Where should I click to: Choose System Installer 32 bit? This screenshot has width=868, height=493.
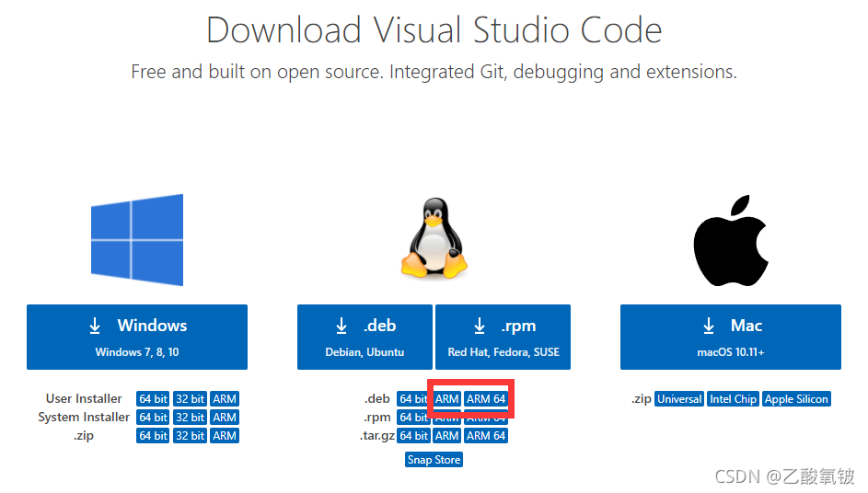[190, 418]
